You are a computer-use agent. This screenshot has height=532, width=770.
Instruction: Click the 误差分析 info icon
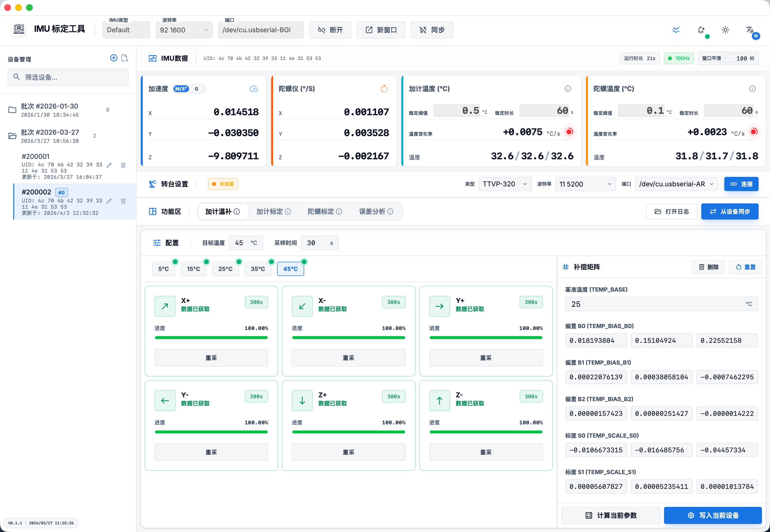[390, 212]
